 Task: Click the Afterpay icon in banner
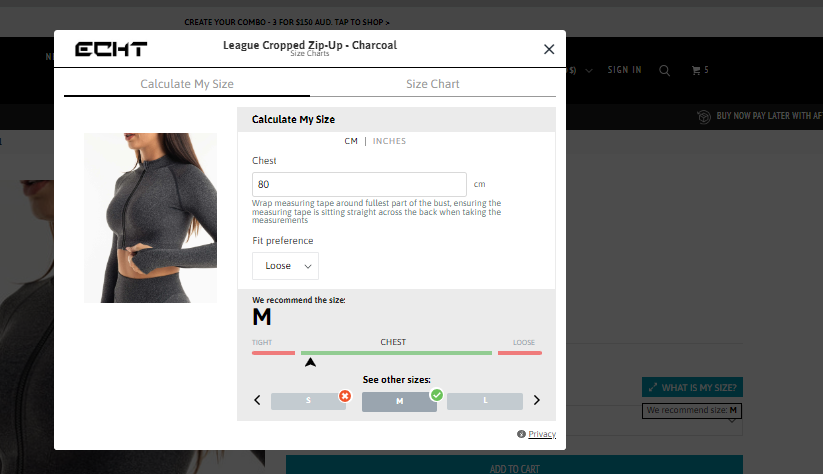pos(704,117)
